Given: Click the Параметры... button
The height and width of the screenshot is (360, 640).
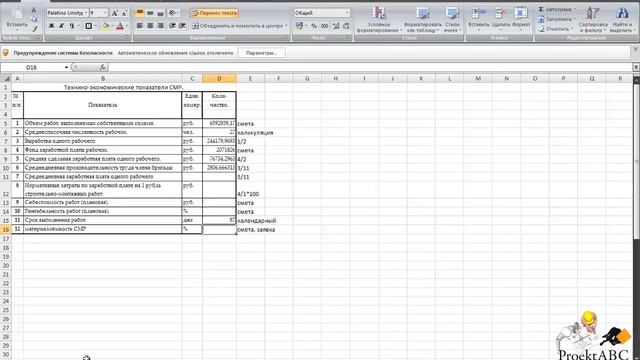Looking at the screenshot, I should point(262,53).
